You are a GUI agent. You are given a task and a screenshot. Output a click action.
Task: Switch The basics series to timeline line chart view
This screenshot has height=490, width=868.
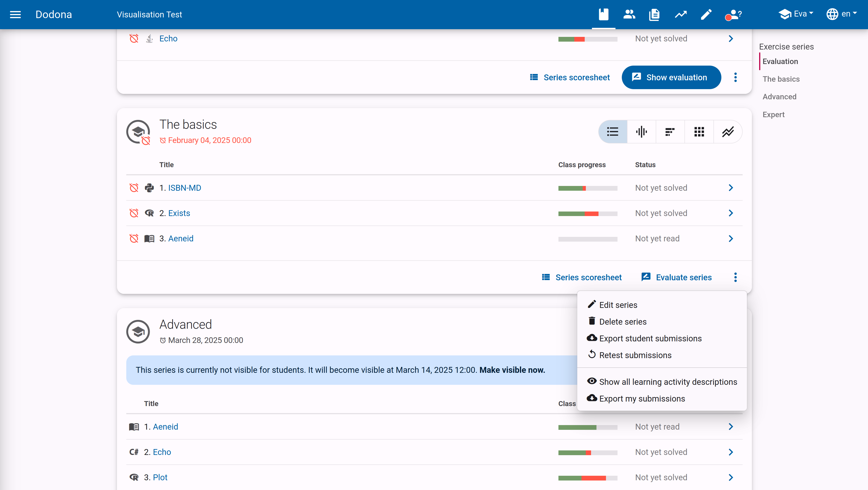coord(728,132)
